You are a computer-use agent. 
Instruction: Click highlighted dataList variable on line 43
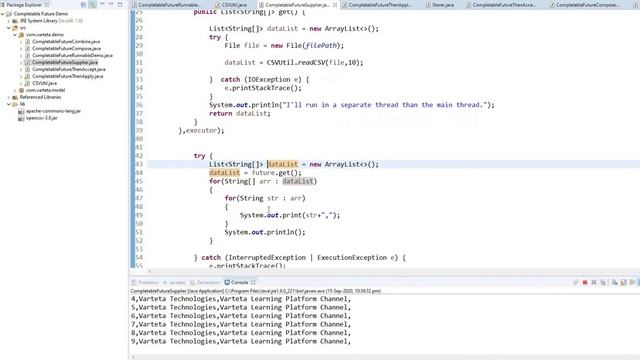[x=282, y=164]
